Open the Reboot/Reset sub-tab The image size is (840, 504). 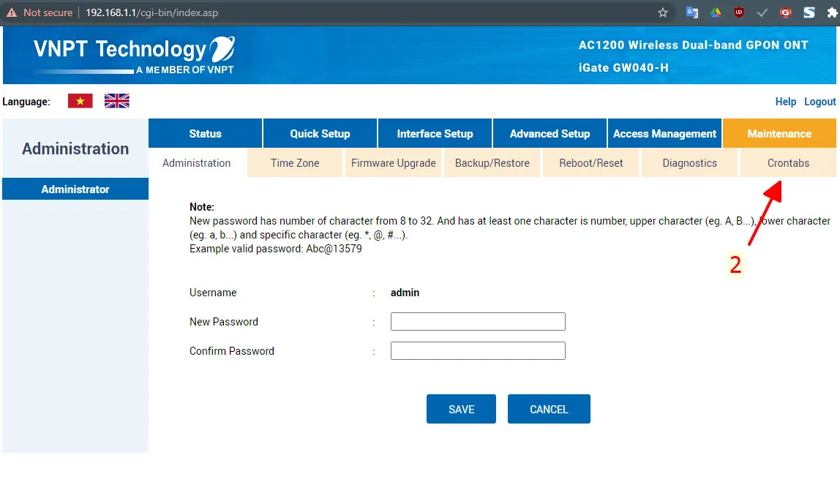(591, 163)
